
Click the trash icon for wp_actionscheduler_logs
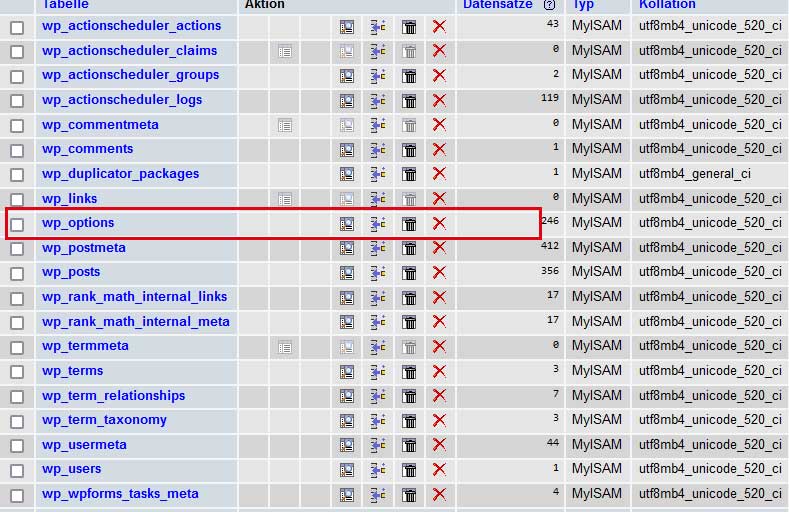tap(409, 101)
